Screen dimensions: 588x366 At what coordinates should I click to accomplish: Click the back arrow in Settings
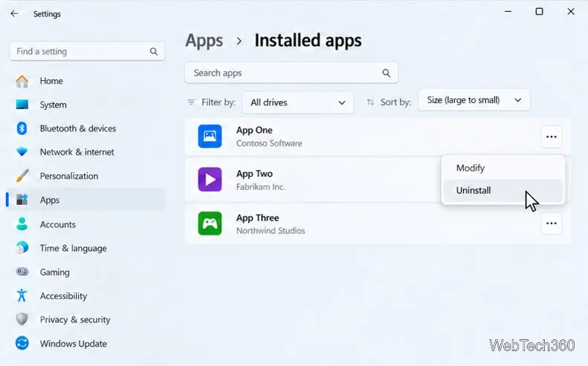tap(14, 14)
